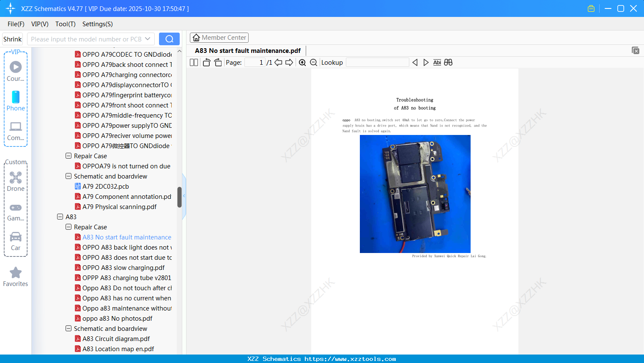This screenshot has height=363, width=644.
Task: Close the open PDF tab panel icon
Action: click(x=636, y=50)
